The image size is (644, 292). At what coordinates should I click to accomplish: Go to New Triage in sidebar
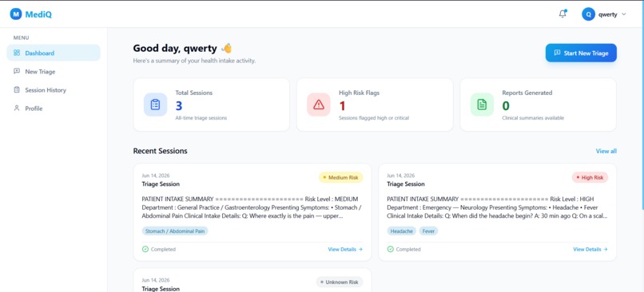[x=54, y=71]
